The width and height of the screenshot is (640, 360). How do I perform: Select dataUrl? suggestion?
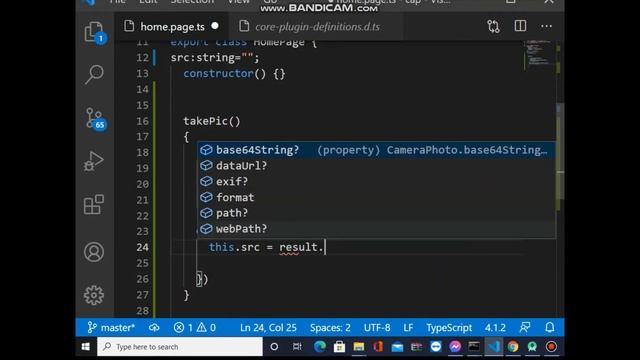tap(376, 166)
